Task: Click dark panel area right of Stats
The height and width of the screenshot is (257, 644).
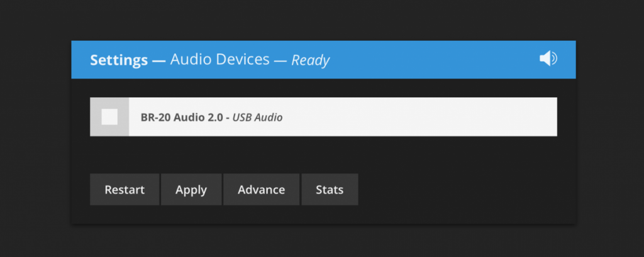Action: pyautogui.click(x=464, y=190)
